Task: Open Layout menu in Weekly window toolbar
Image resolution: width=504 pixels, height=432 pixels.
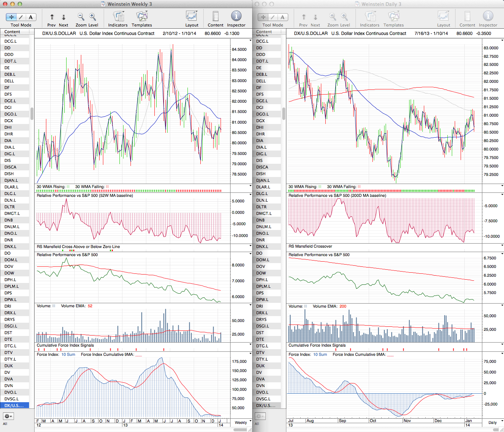Action: [192, 17]
